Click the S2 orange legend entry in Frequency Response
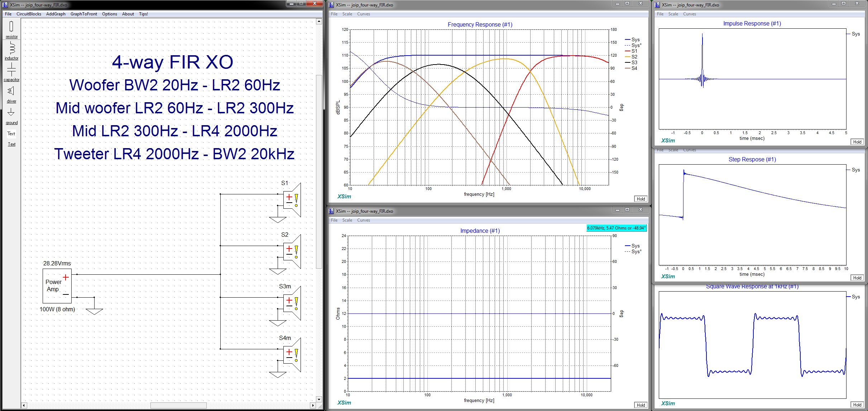This screenshot has height=411, width=868. coord(631,57)
